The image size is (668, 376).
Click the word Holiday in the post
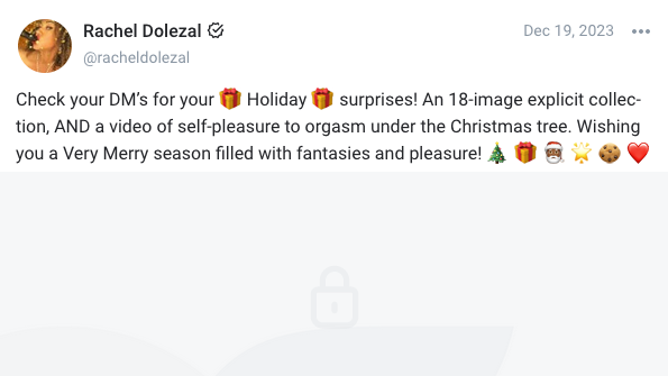tap(276, 100)
